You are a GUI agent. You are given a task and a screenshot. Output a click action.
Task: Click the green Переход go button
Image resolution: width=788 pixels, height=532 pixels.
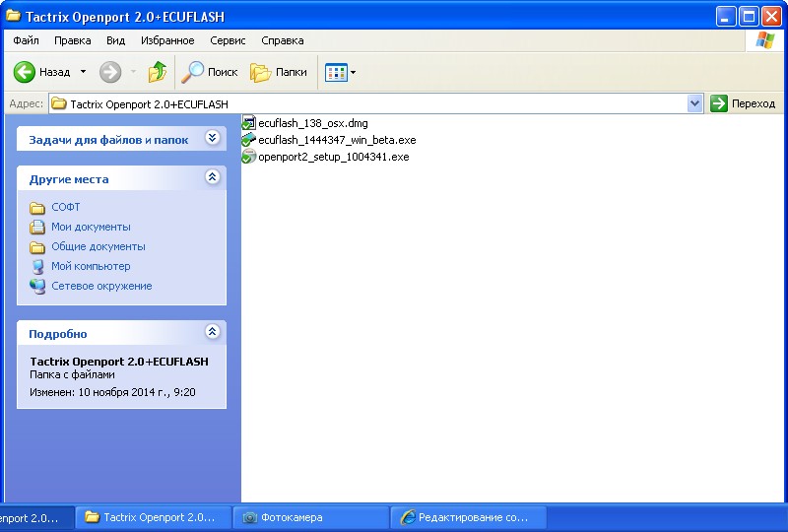(x=743, y=103)
